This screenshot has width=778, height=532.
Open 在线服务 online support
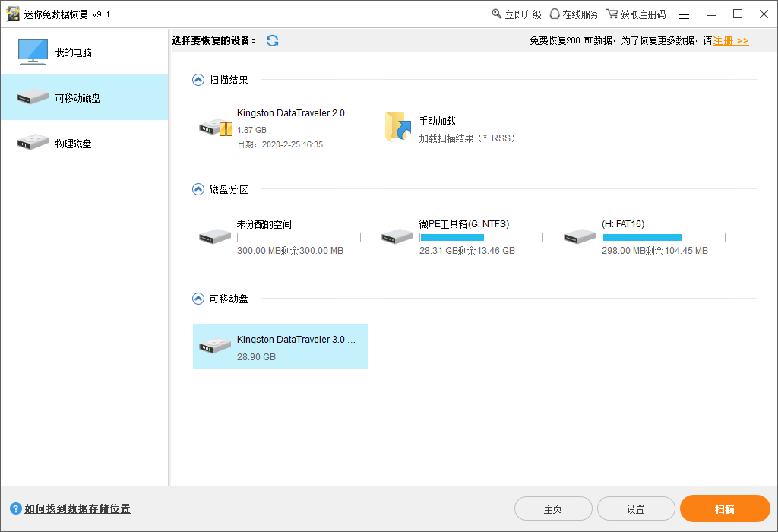[574, 14]
